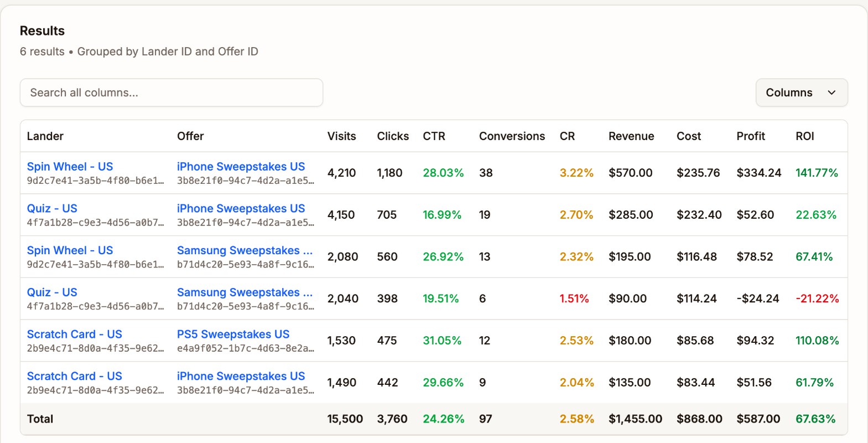Open Spin Wheel - US lander with 4,210 visits

(x=70, y=167)
